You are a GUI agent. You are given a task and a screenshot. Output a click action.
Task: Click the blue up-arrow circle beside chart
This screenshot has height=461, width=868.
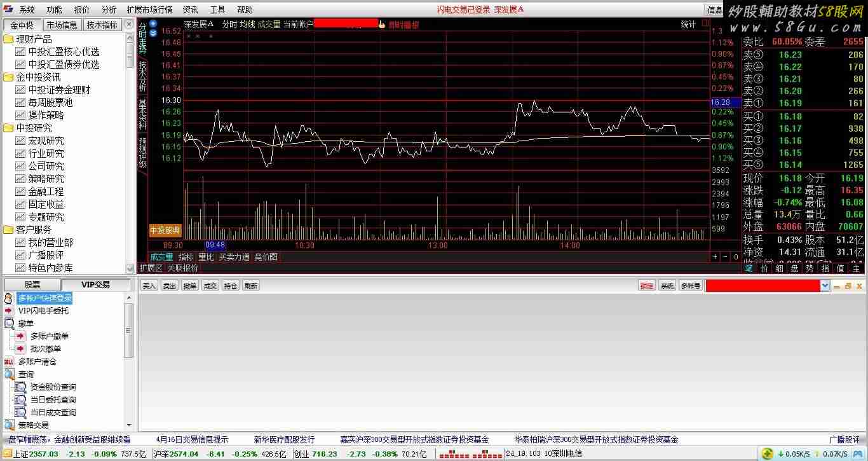tap(153, 24)
